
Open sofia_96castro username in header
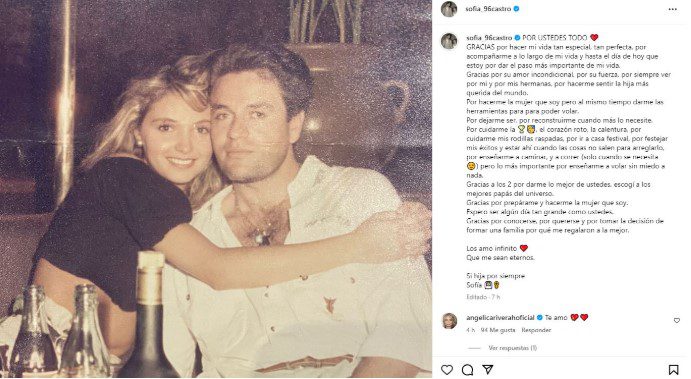pyautogui.click(x=488, y=9)
